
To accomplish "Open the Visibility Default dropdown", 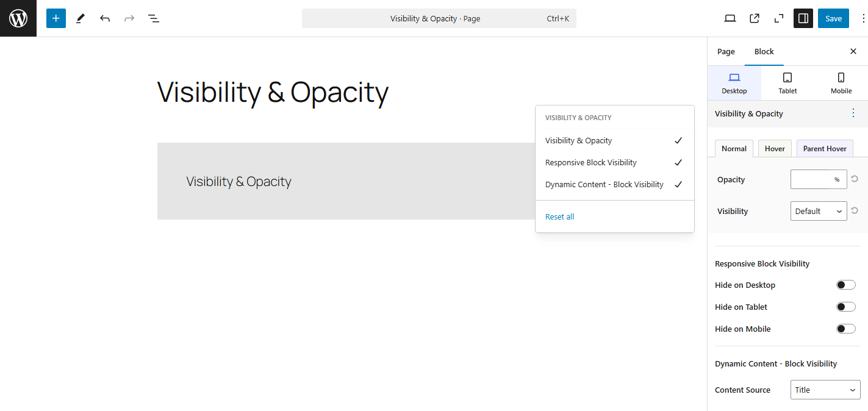I will (x=819, y=211).
